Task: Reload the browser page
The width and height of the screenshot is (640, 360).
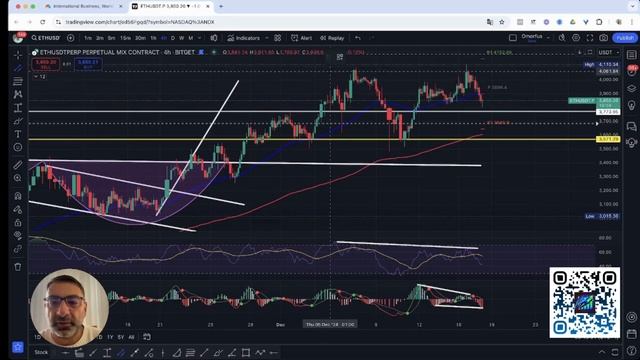Action: (43, 22)
